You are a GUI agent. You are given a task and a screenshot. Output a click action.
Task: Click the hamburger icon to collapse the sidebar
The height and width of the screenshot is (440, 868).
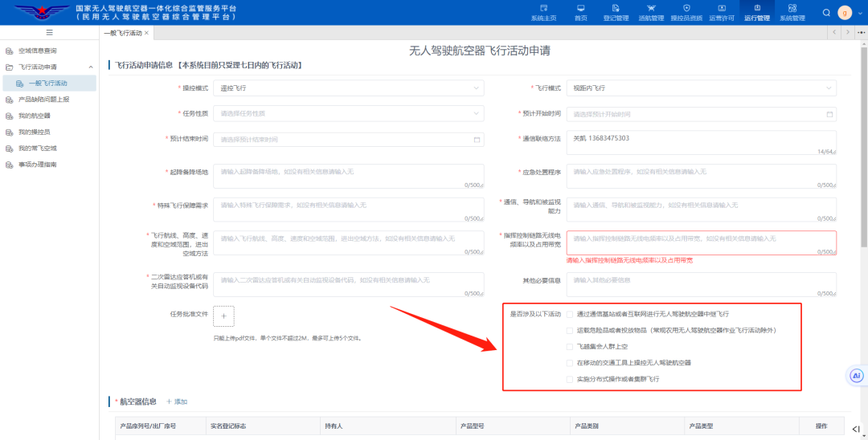pyautogui.click(x=49, y=32)
